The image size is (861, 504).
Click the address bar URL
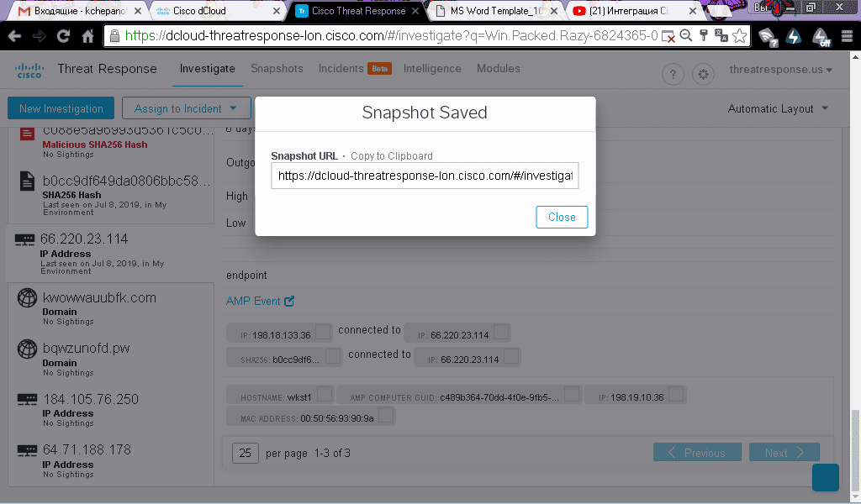[391, 36]
